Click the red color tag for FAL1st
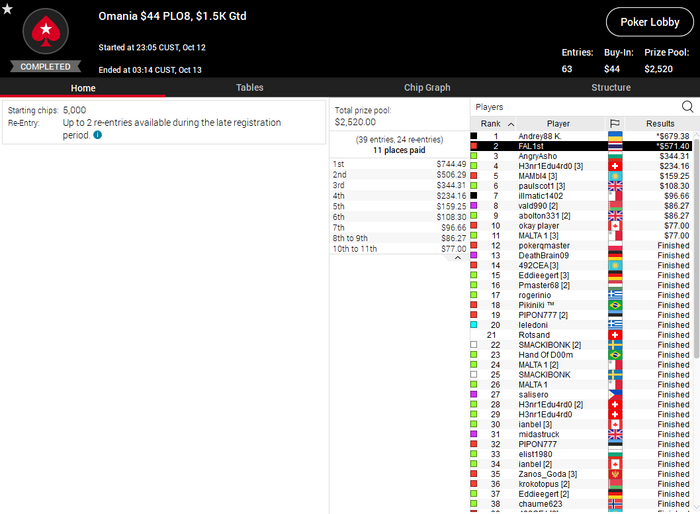Image resolution: width=700 pixels, height=514 pixels. [474, 146]
